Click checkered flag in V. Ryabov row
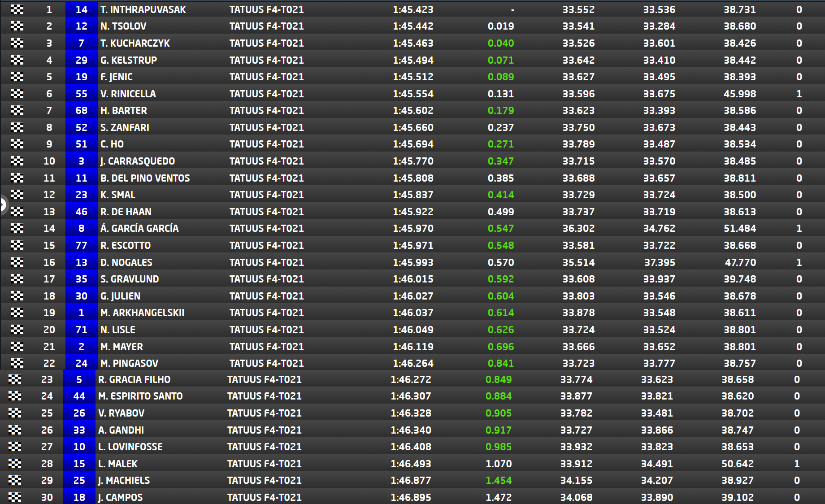The image size is (825, 504). point(15,413)
